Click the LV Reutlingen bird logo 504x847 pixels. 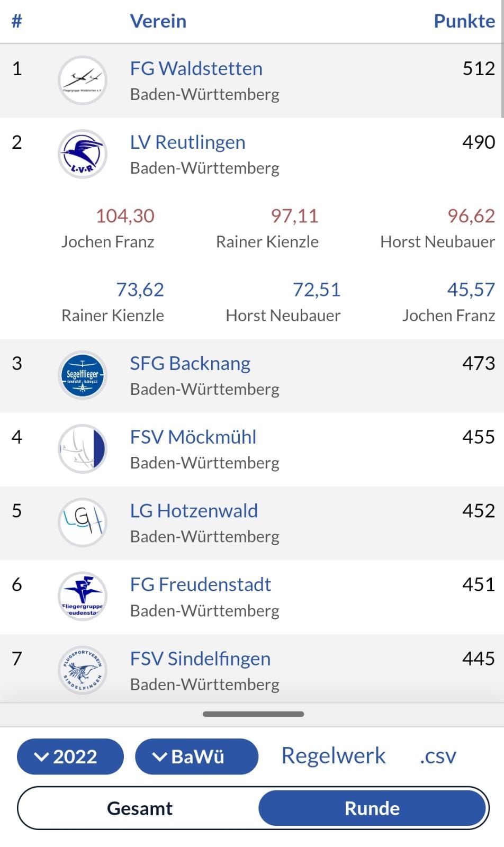click(83, 154)
